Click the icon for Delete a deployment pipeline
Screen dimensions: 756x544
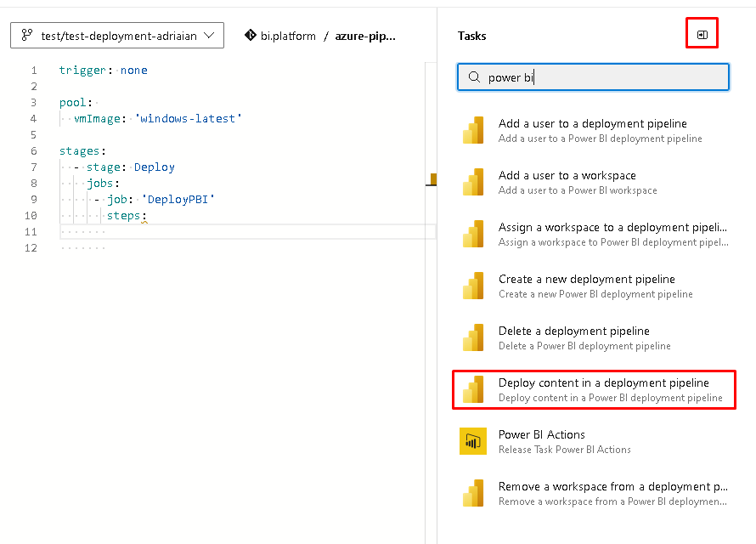(x=473, y=337)
